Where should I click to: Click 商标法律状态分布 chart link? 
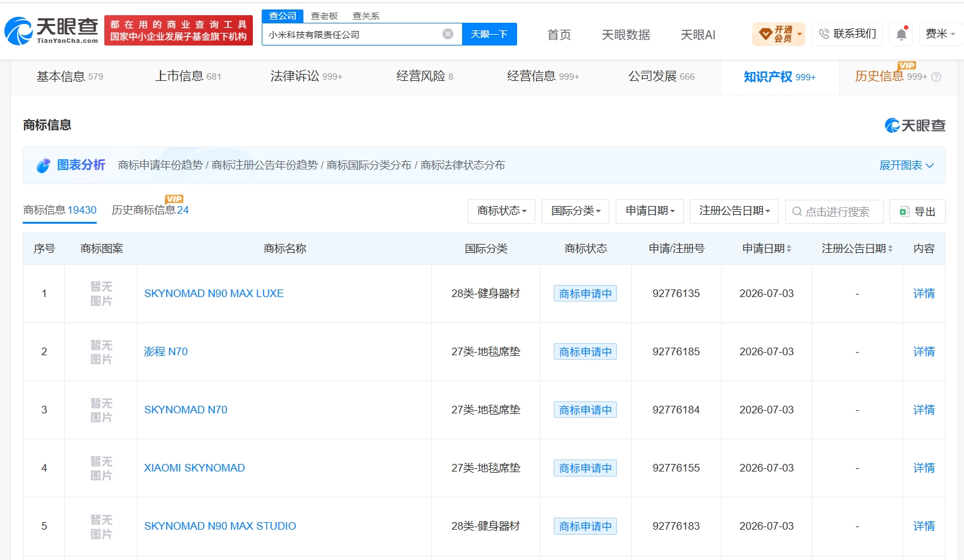click(463, 166)
